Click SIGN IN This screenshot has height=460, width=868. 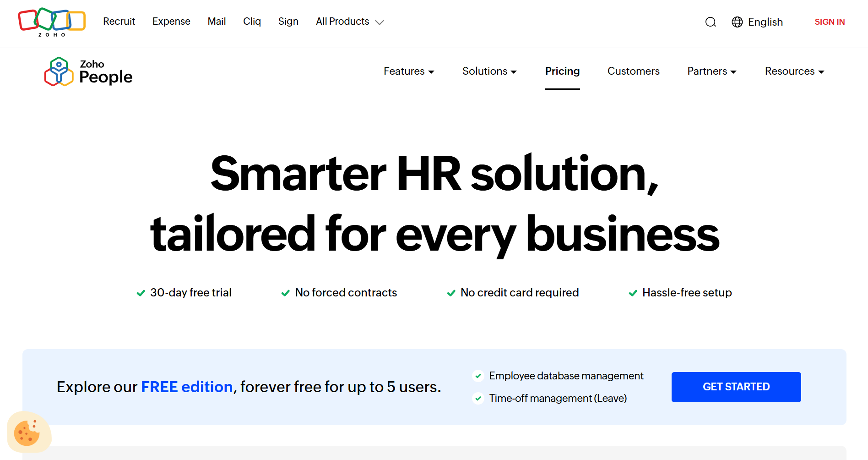[x=830, y=22]
